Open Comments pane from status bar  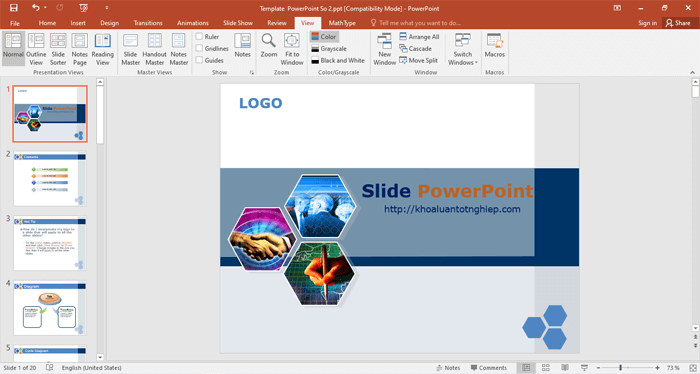488,368
